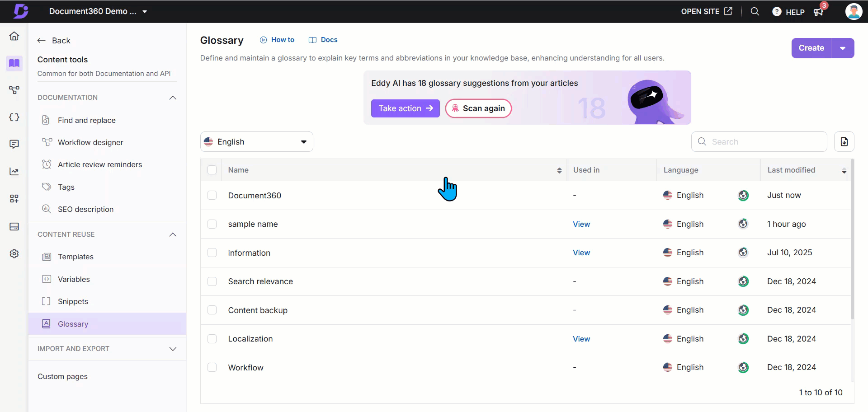Screen dimensions: 868x412
Task: Open the Create button dropdown arrow
Action: (x=843, y=48)
